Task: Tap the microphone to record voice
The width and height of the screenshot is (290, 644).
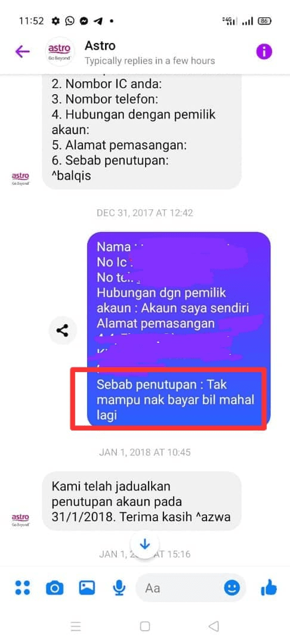Action: pyautogui.click(x=119, y=588)
